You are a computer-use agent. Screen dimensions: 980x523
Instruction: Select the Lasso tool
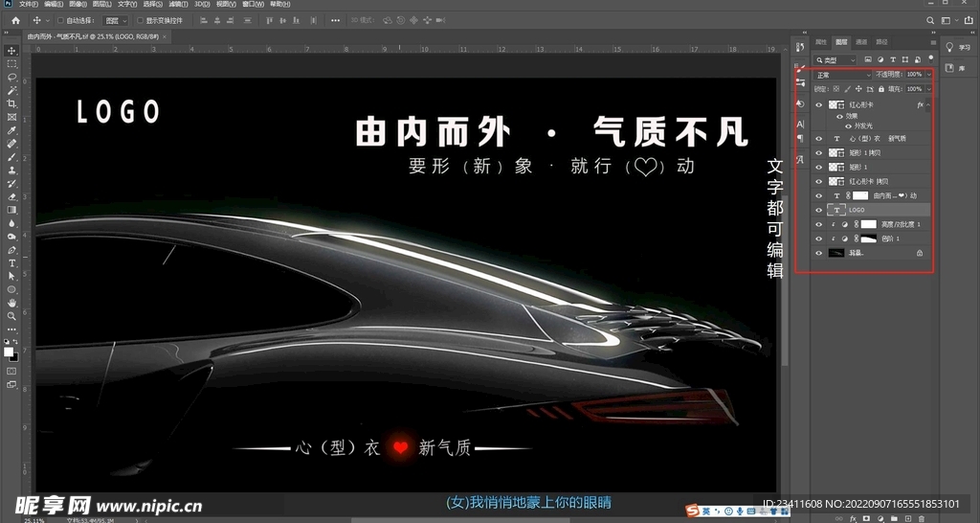coord(11,77)
